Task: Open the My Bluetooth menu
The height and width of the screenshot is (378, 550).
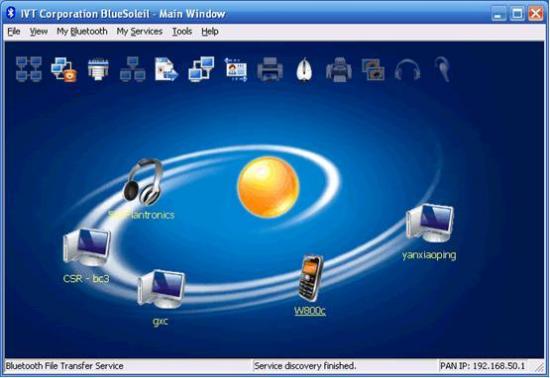Action: pyautogui.click(x=82, y=32)
